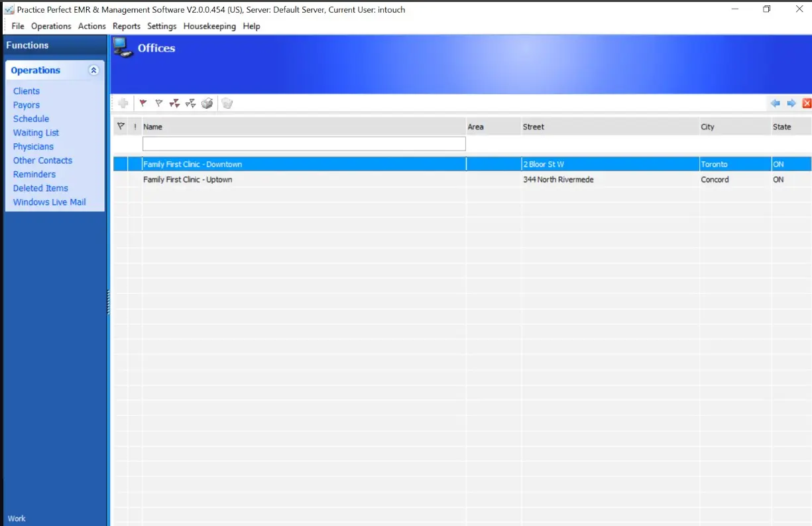
Task: Open the Settings menu
Action: coord(162,26)
